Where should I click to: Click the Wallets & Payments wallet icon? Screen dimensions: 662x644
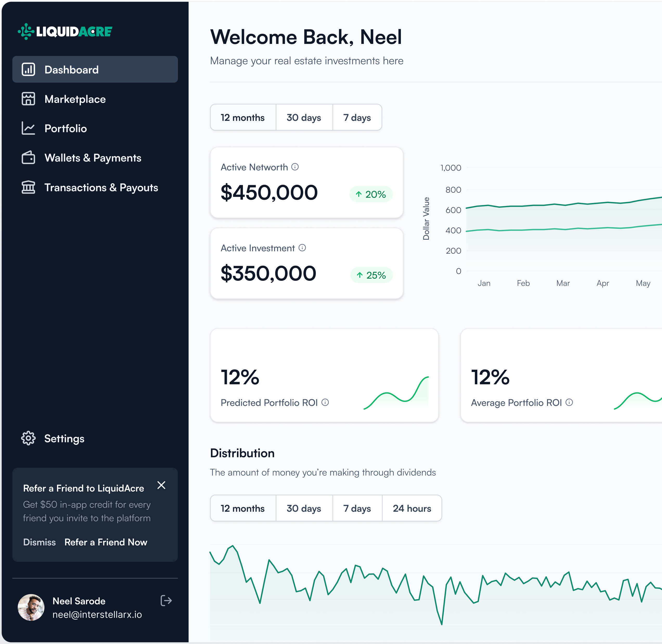pyautogui.click(x=28, y=158)
